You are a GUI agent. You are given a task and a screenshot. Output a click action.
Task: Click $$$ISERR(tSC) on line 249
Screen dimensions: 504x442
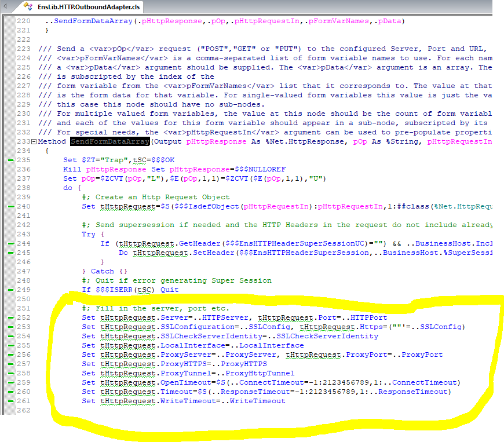pyautogui.click(x=125, y=290)
